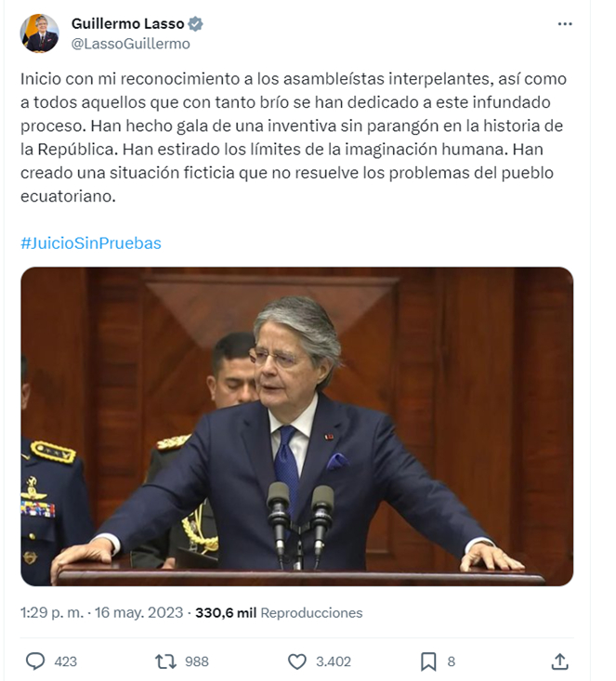
Task: Click the 3.402 likes count
Action: 334,661
